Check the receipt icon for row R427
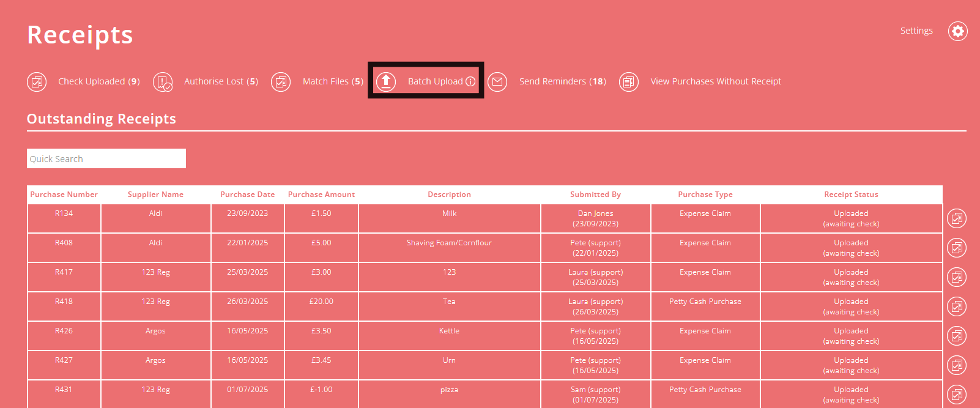This screenshot has width=980, height=408. click(x=957, y=365)
